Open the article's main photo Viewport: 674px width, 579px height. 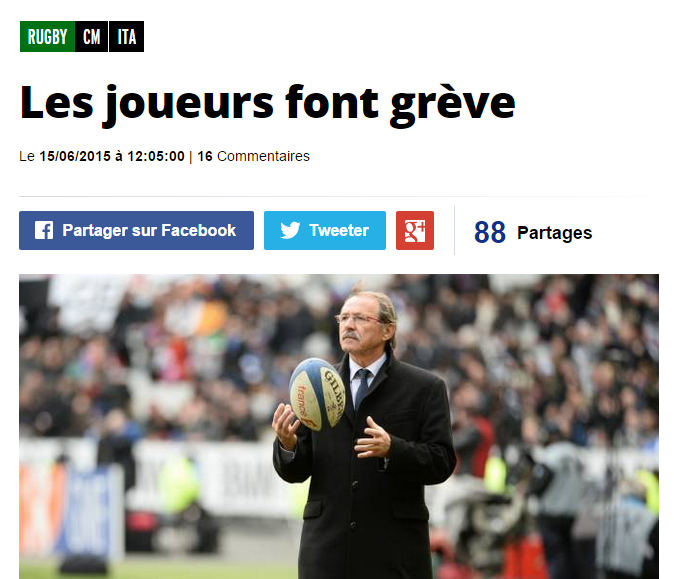[339, 426]
